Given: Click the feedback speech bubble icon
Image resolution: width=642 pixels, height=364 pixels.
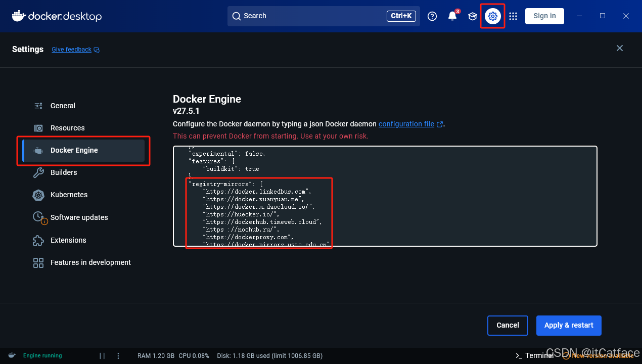Looking at the screenshot, I should point(97,50).
